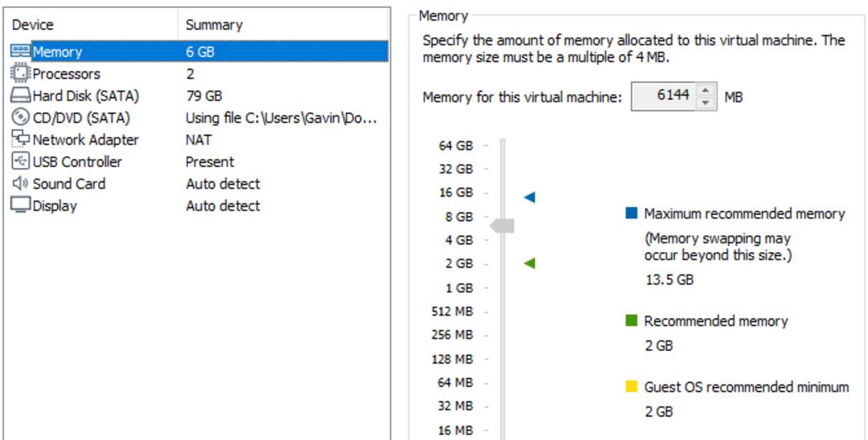Click the USB Controller icon
Viewport: 868px width, 440px height.
21,161
